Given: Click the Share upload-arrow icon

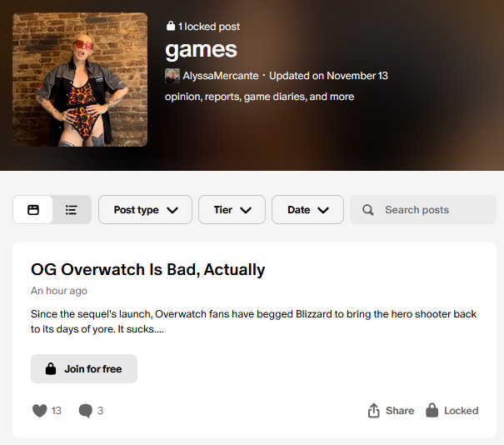Looking at the screenshot, I should click(x=373, y=411).
